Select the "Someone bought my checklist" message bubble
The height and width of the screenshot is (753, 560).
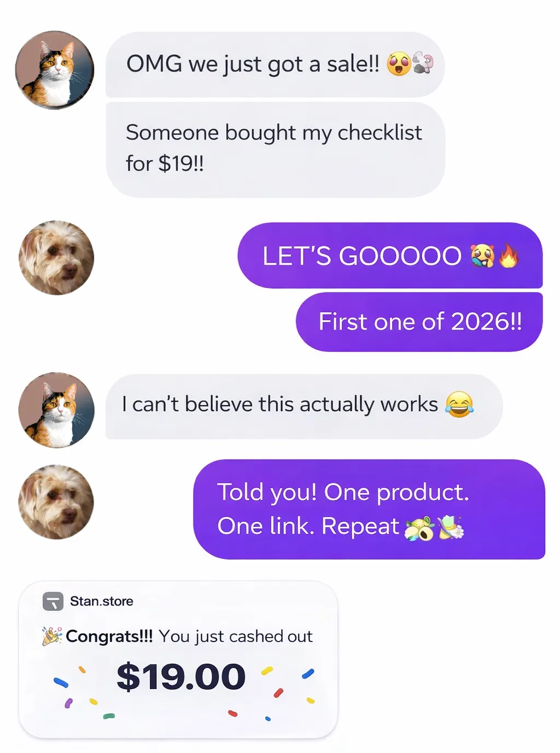(276, 149)
